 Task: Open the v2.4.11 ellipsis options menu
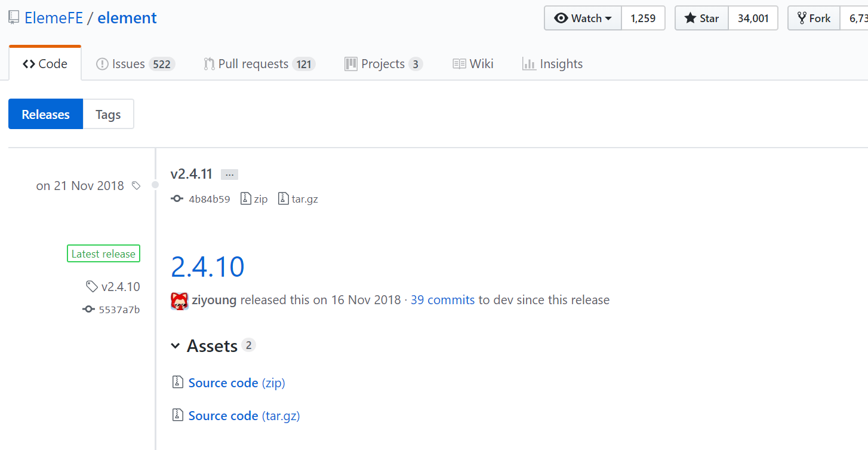point(229,174)
